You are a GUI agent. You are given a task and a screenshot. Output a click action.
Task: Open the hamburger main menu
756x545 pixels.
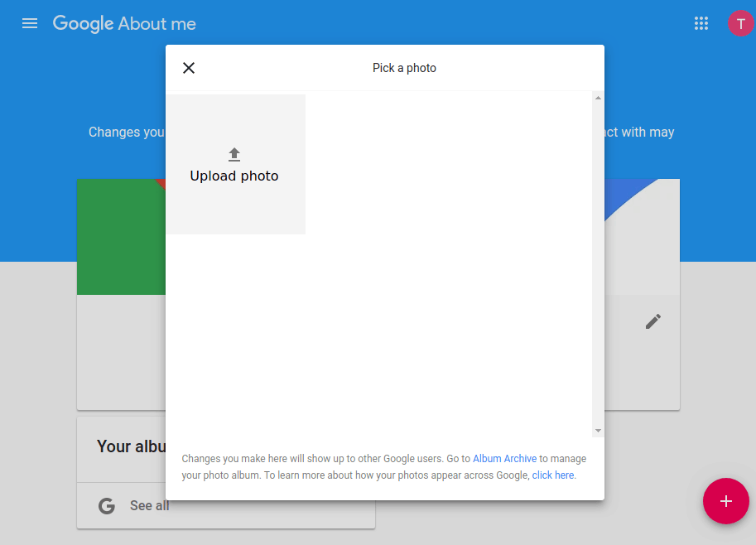pyautogui.click(x=30, y=23)
